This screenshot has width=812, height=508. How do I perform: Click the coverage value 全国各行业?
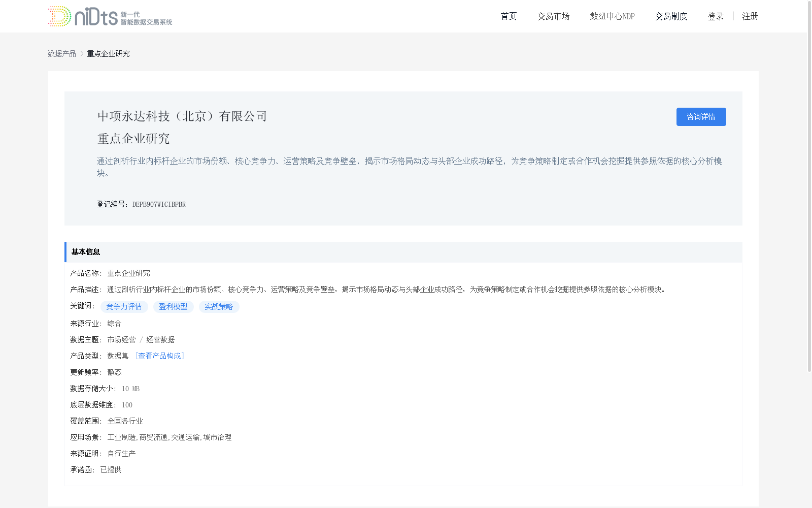125,421
